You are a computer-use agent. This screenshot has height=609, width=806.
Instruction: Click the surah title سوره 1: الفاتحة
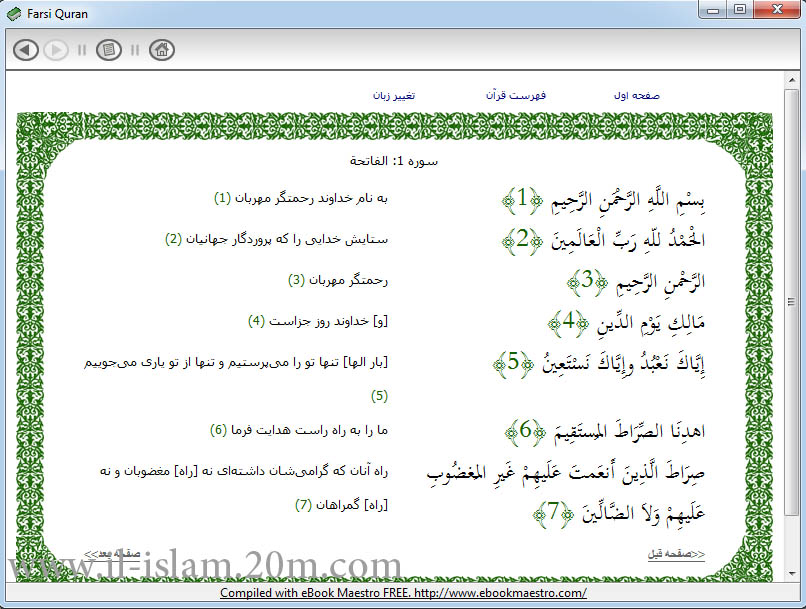click(x=394, y=161)
